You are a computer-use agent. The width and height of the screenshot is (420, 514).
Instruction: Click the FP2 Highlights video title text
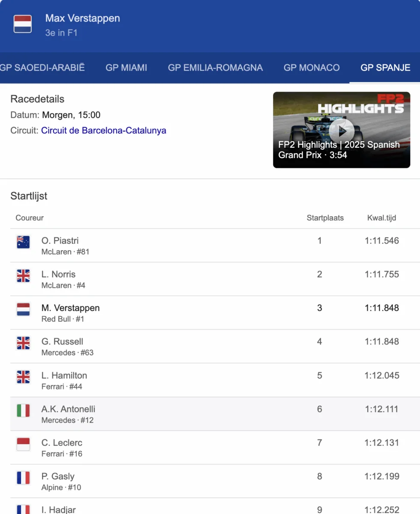pyautogui.click(x=339, y=150)
